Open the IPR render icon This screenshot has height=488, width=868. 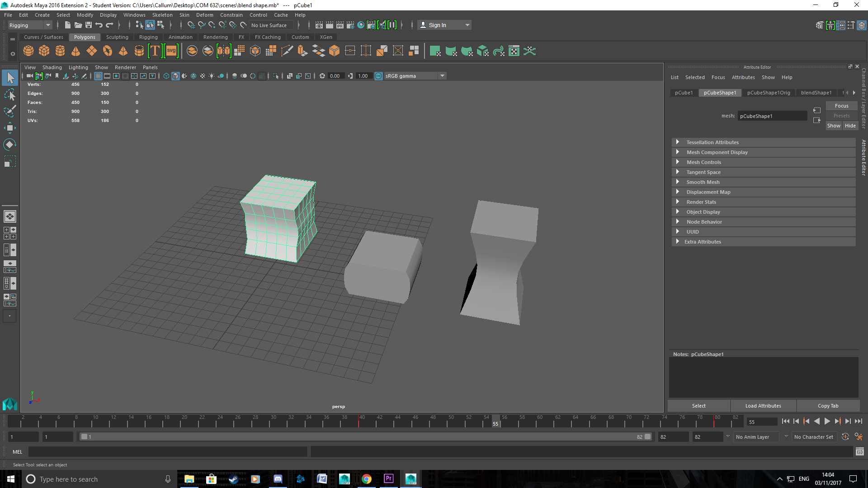[340, 25]
